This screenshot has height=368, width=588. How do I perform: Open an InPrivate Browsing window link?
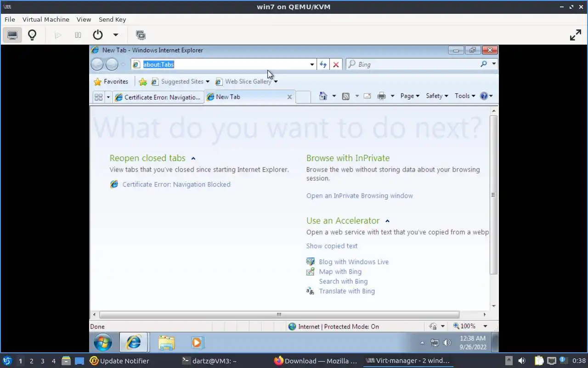[x=360, y=195]
